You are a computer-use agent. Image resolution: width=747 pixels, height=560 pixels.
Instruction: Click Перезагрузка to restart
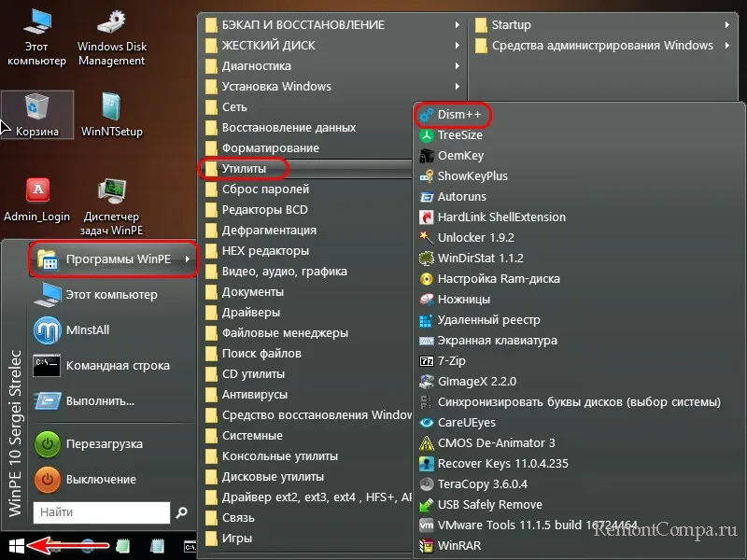tap(113, 444)
